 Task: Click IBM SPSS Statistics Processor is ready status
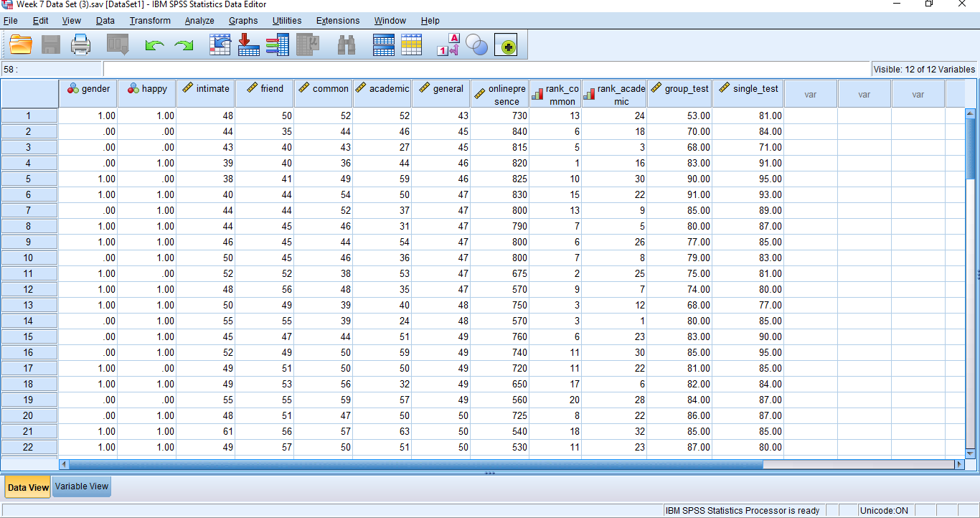[743, 511]
